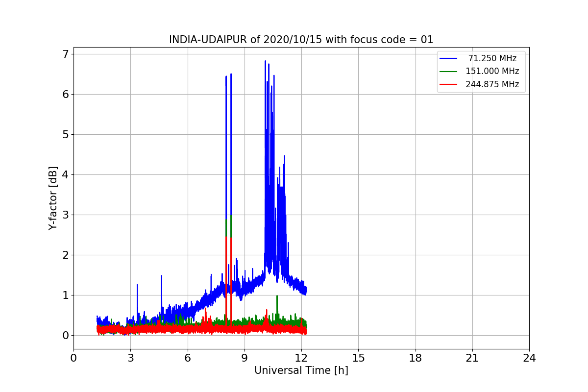
Task: Click the green line sample in legend
Action: pyautogui.click(x=448, y=71)
